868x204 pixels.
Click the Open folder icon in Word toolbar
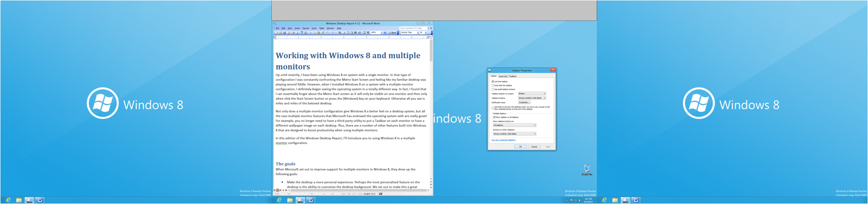point(280,33)
